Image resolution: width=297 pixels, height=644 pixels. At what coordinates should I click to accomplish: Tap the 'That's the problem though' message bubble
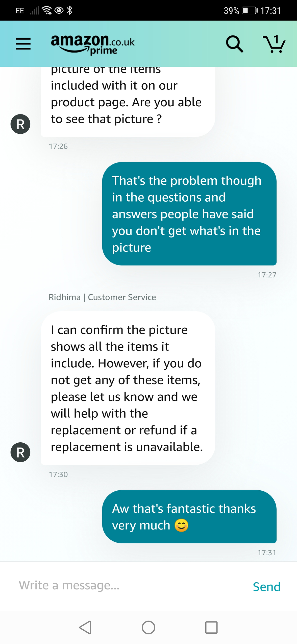point(189,213)
